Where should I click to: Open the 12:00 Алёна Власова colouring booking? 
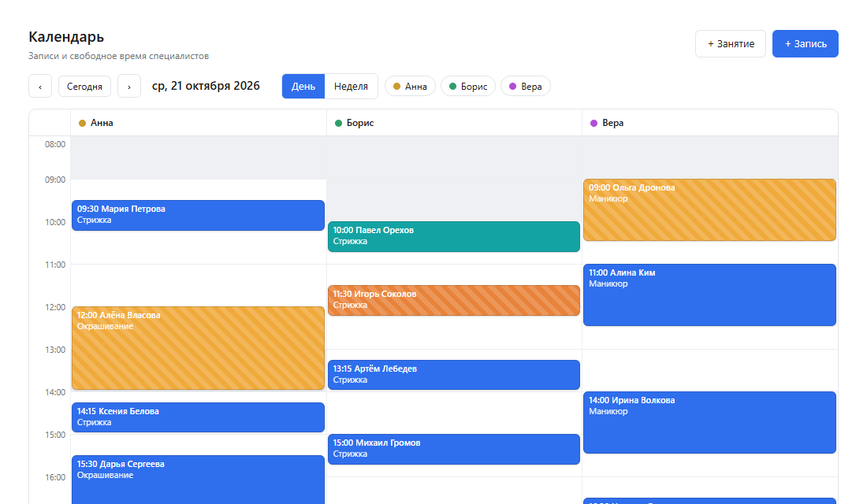[x=198, y=348]
